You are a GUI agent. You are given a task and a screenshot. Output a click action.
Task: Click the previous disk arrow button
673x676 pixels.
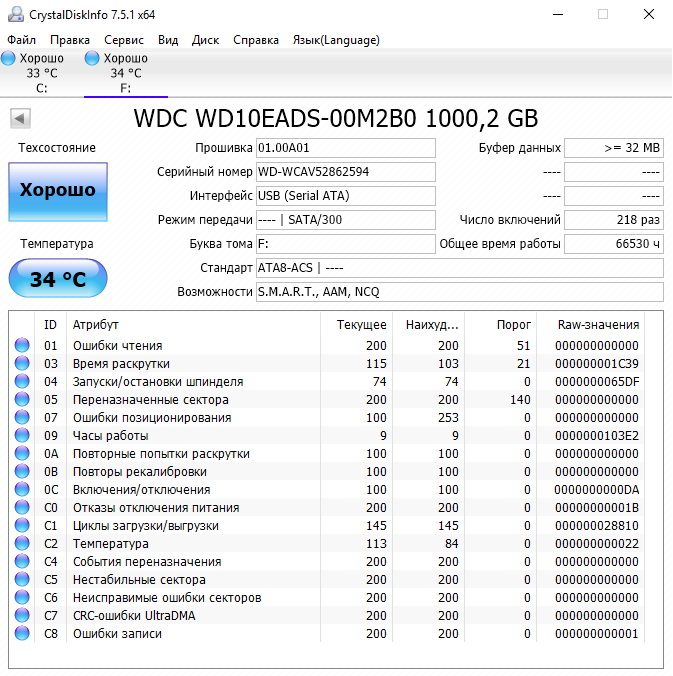pos(19,119)
